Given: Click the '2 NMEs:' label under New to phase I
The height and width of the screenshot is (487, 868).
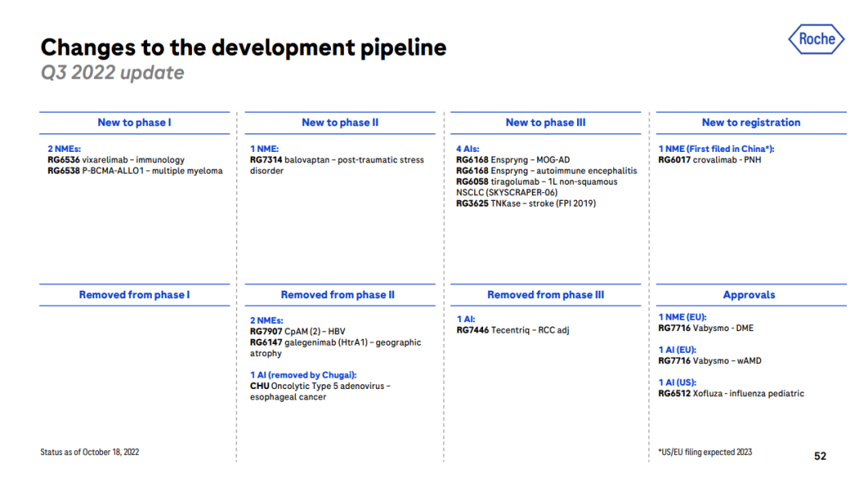Looking at the screenshot, I should 64,149.
